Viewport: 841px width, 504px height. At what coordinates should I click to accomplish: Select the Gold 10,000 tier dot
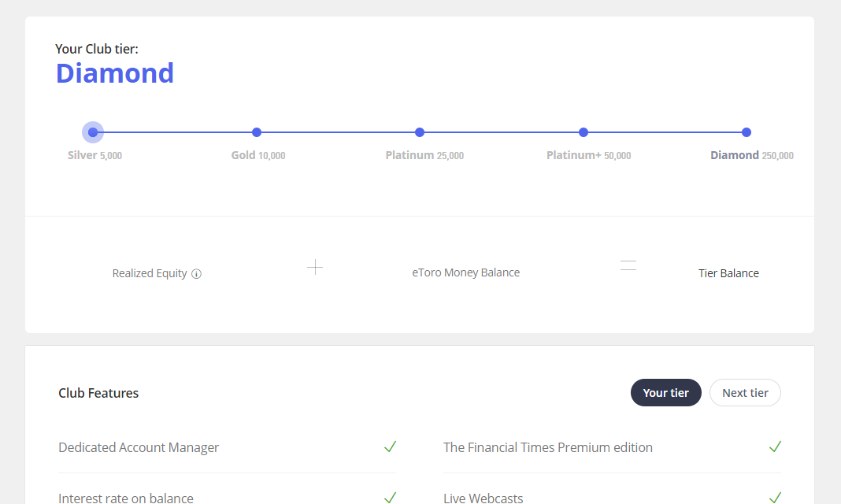point(257,132)
